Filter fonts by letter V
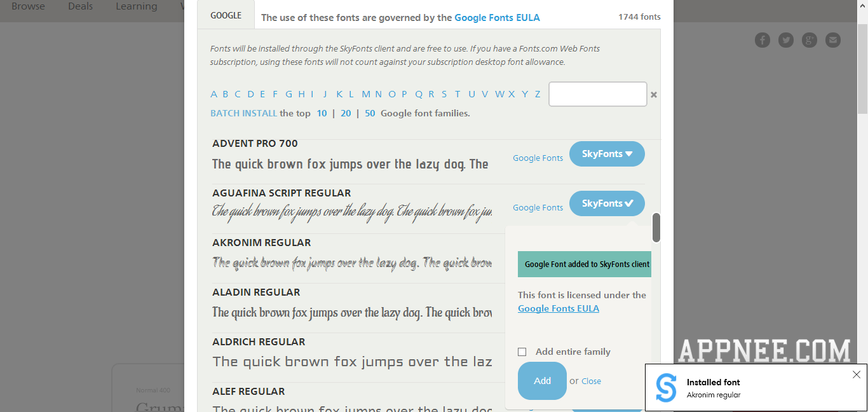 485,94
